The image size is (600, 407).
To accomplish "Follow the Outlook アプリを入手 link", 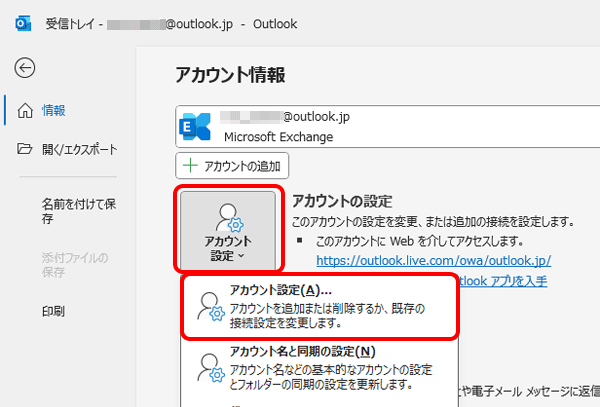I will click(x=504, y=281).
